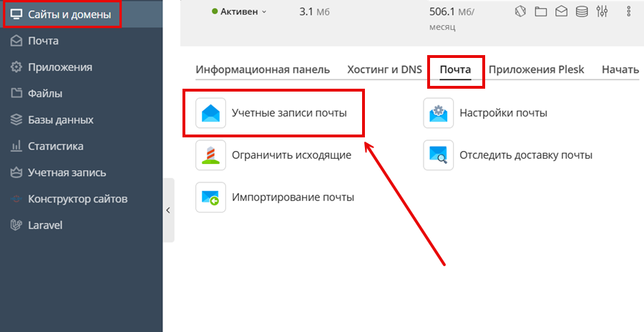Screen dimensions: 644x332
Task: Click the limit outgoing mail lighthouse icon
Action: 210,155
